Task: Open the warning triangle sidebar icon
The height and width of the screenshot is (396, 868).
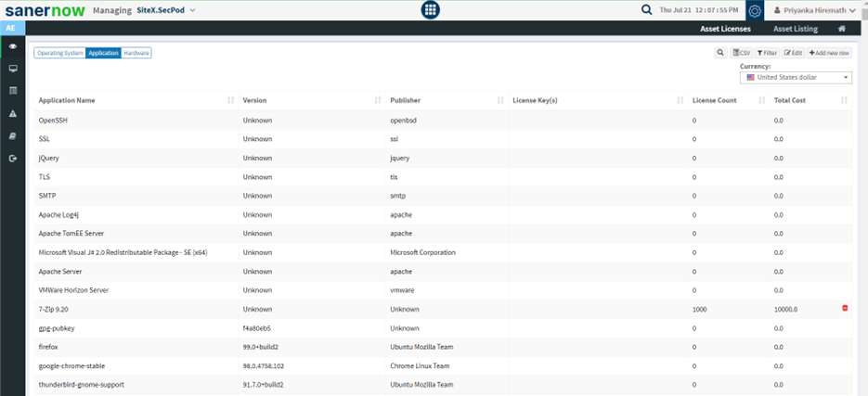Action: pyautogui.click(x=13, y=113)
